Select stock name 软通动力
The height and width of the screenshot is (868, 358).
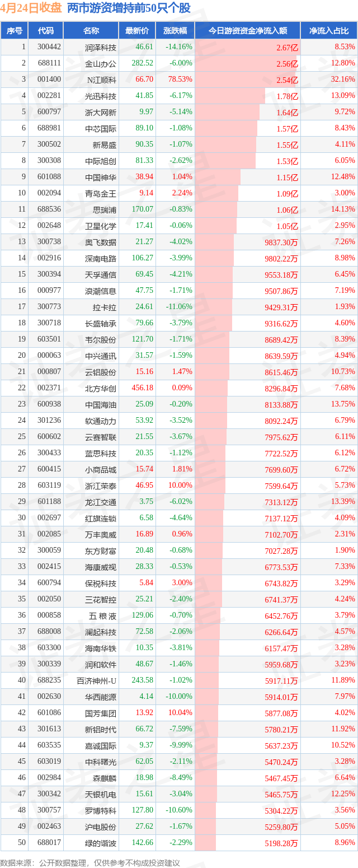(x=101, y=421)
